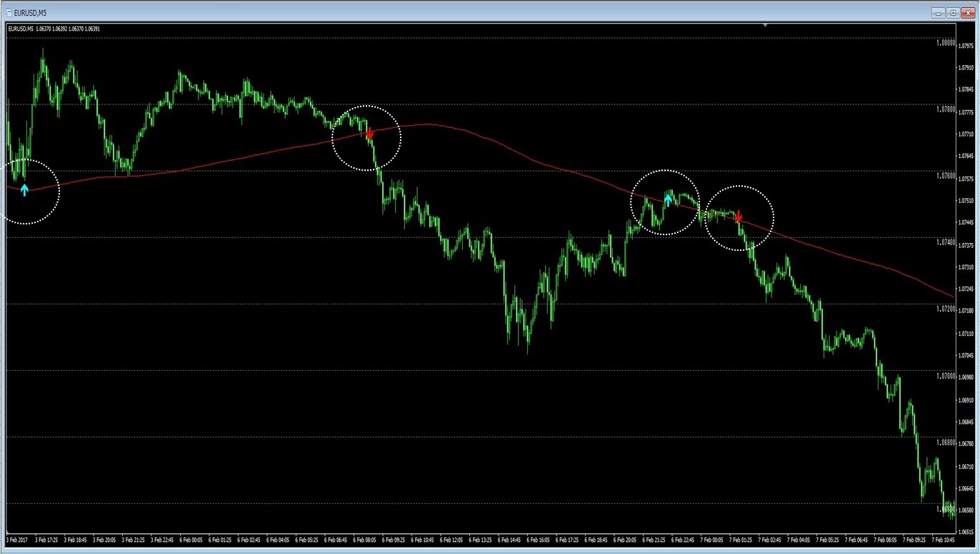Click the 6 Feb 20:05 time label
The width and height of the screenshot is (980, 554).
coord(626,540)
